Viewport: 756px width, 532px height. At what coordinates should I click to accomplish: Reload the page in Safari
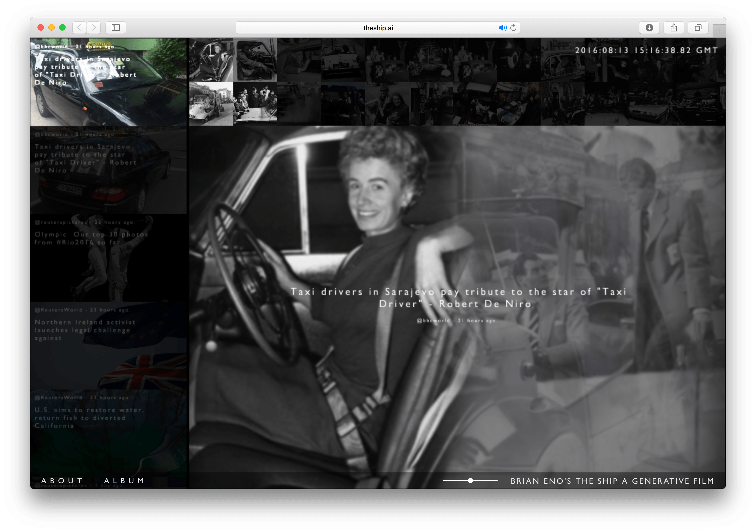(x=513, y=28)
